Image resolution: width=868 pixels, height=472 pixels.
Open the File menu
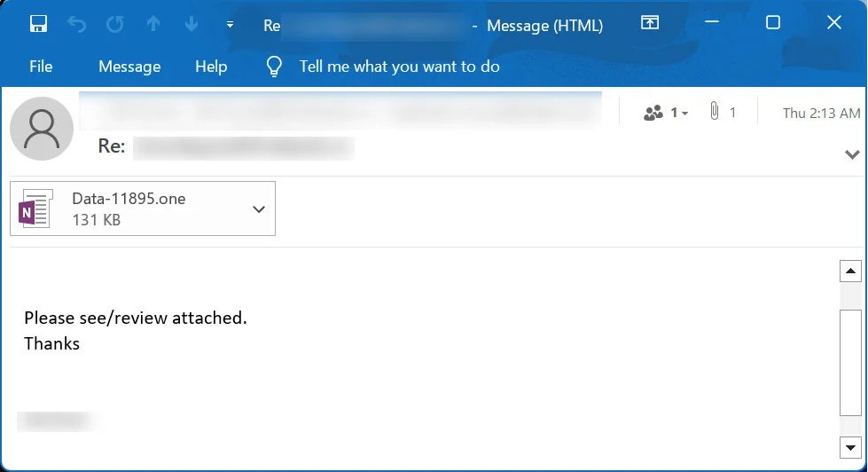41,67
